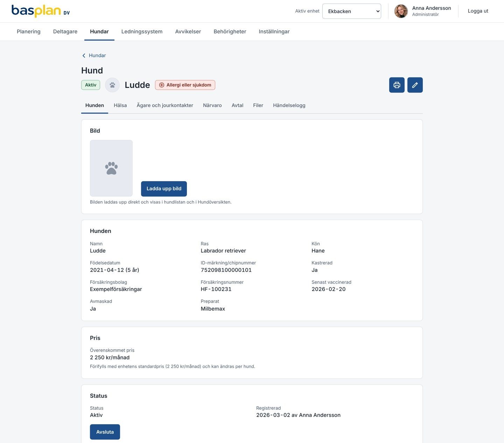
Task: Click the back chevron next to Hundar
Action: [x=84, y=56]
